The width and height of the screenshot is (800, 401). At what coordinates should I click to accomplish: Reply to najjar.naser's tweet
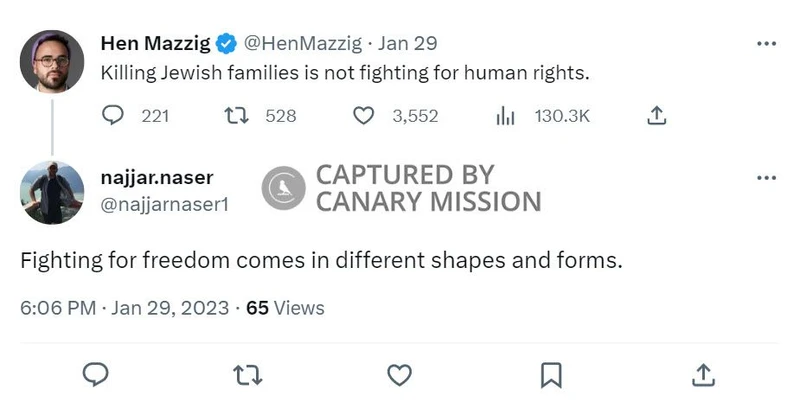click(95, 374)
